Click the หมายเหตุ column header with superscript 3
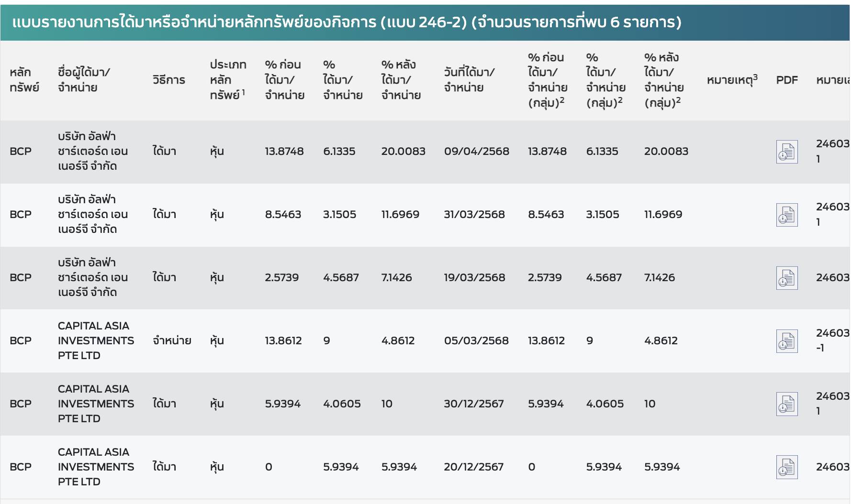Image resolution: width=852 pixels, height=504 pixels. (732, 80)
